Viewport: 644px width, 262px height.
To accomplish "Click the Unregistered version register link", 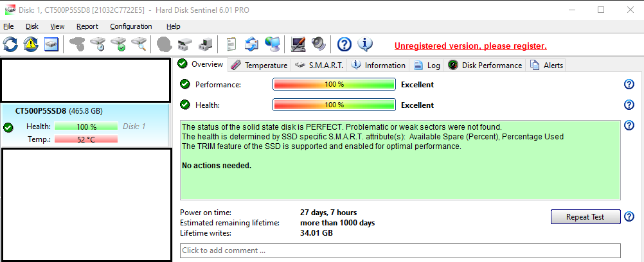I will [x=470, y=46].
